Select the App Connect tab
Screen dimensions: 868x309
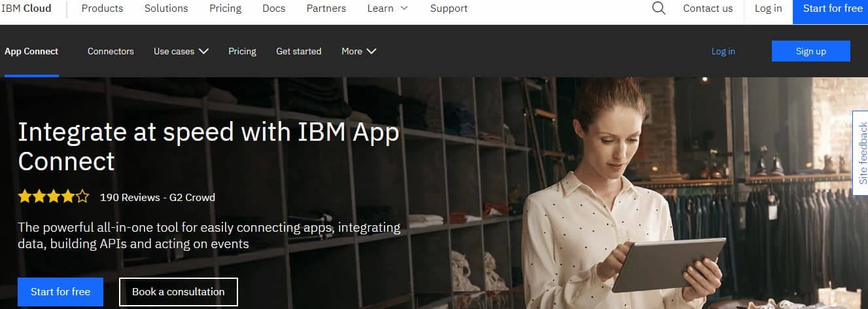coord(31,51)
